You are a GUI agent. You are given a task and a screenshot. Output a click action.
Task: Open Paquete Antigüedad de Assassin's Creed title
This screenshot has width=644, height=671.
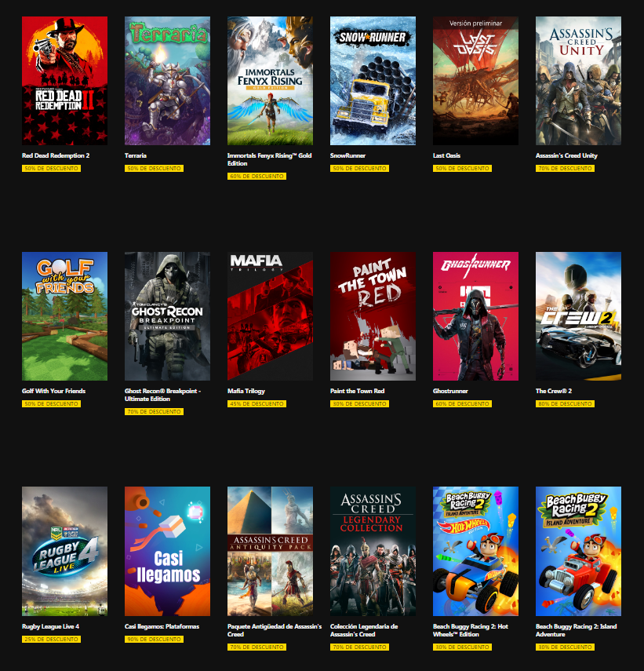pos(275,630)
